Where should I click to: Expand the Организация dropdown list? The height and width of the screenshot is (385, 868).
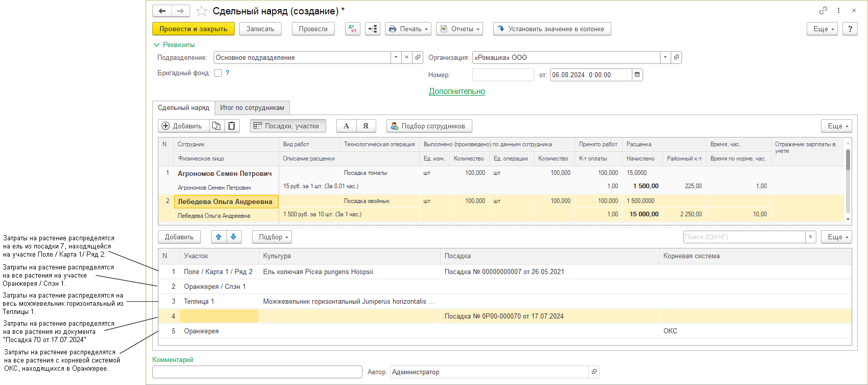click(665, 57)
